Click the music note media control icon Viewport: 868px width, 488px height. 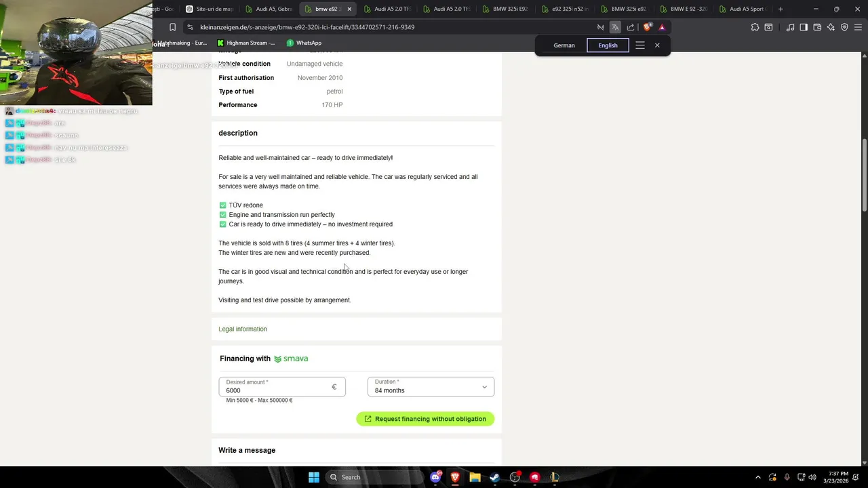tap(790, 27)
